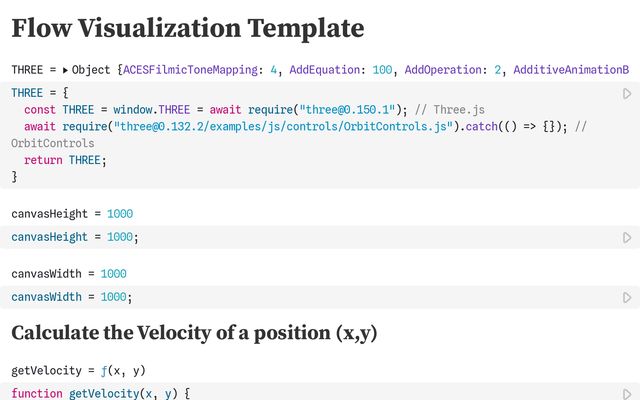Image resolution: width=640 pixels, height=400 pixels.
Task: Run the canvasHeight code cell
Action: pyautogui.click(x=627, y=238)
